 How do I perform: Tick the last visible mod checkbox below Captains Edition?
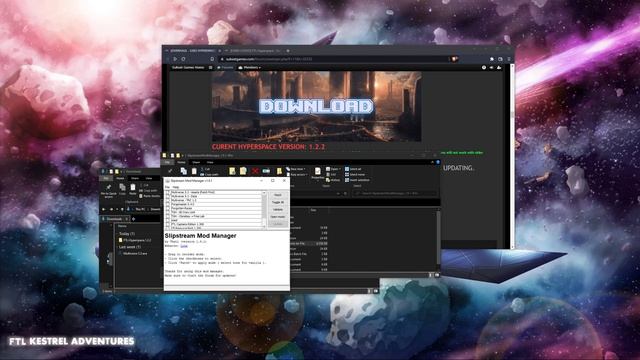click(168, 228)
